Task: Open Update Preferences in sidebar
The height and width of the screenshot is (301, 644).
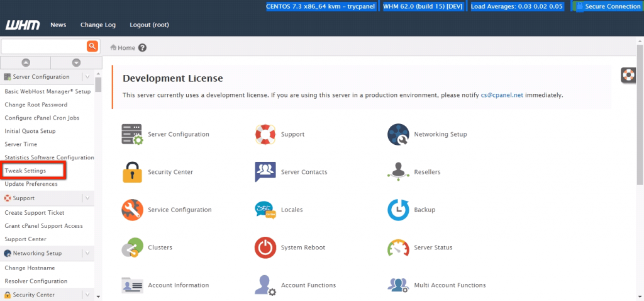Action: pos(31,184)
